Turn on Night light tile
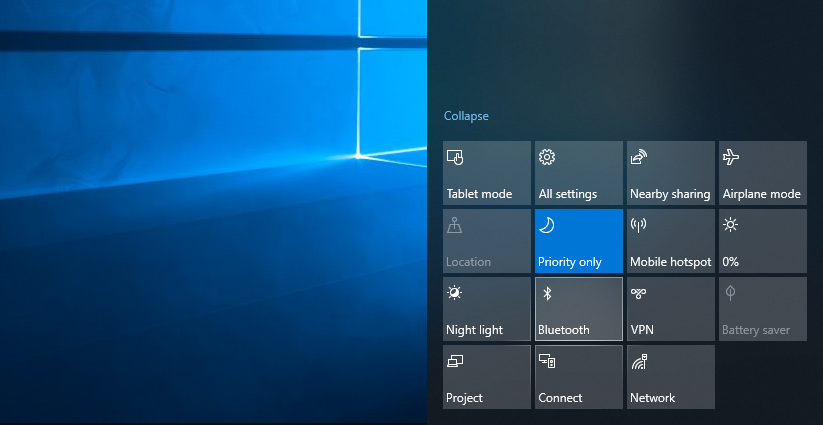The width and height of the screenshot is (823, 425). (487, 309)
